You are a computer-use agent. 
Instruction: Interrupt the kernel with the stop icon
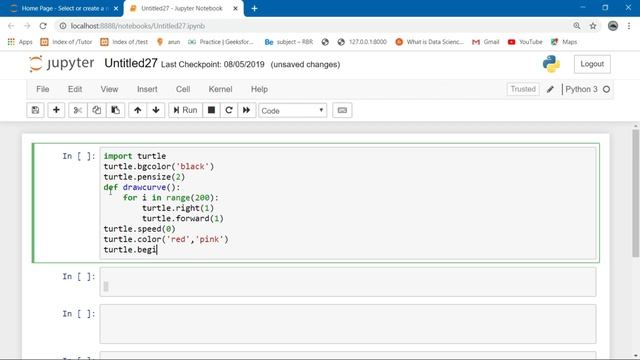[x=211, y=110]
